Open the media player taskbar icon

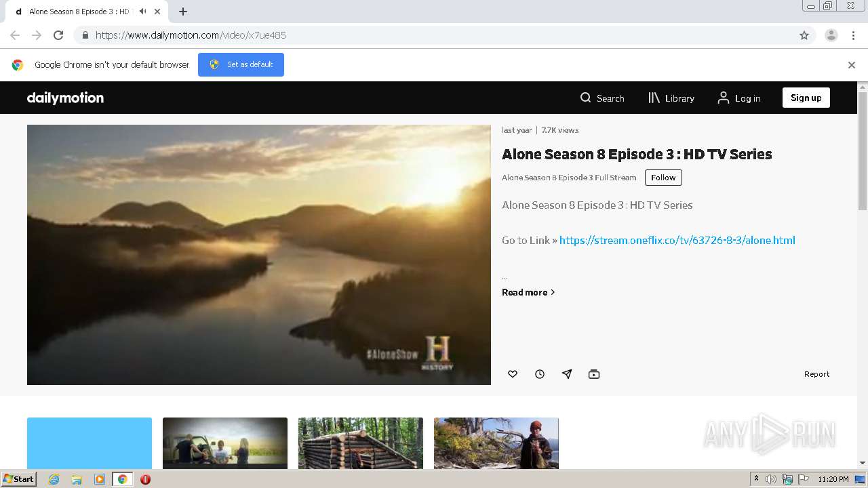click(100, 479)
